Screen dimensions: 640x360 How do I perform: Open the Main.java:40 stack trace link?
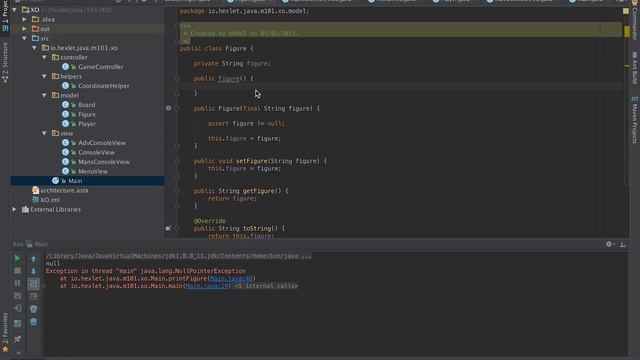[x=231, y=278]
